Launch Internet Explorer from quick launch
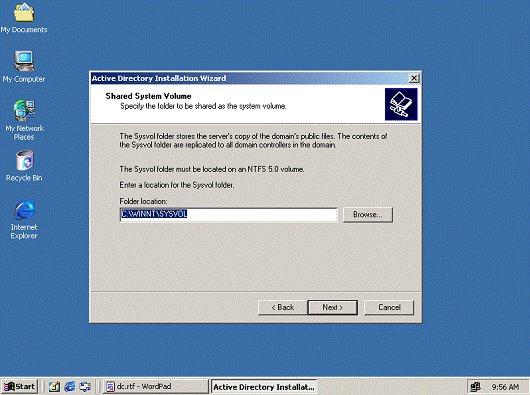 tap(70, 386)
